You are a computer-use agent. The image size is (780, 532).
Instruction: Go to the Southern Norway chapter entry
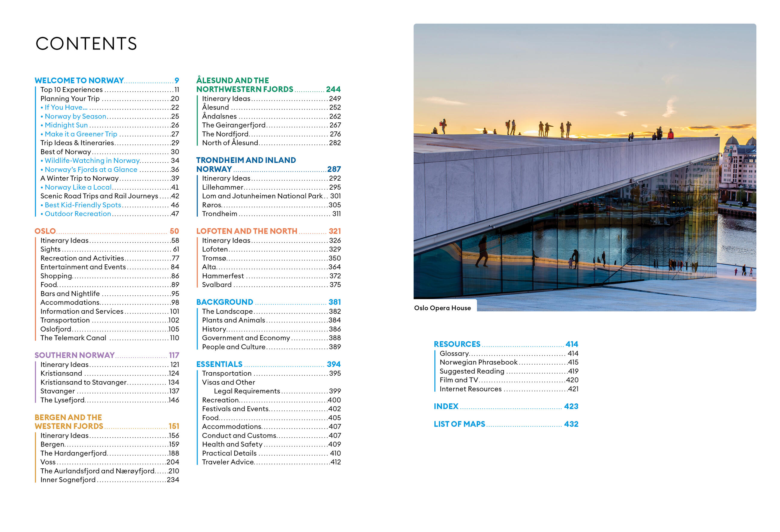tap(74, 355)
